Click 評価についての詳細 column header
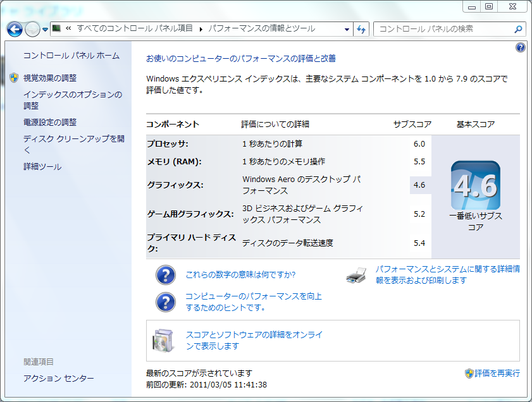This screenshot has height=402, width=532. (x=275, y=125)
